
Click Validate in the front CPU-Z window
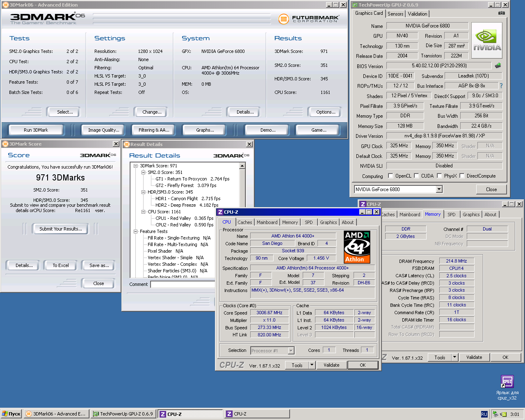(x=331, y=365)
